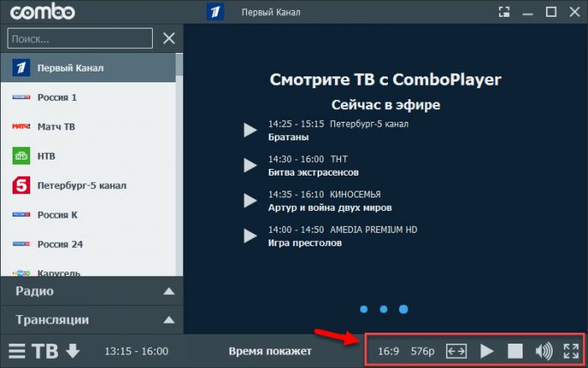The image size is (588, 368).
Task: Play Братаны on Петербург-5 канал
Action: coord(250,130)
